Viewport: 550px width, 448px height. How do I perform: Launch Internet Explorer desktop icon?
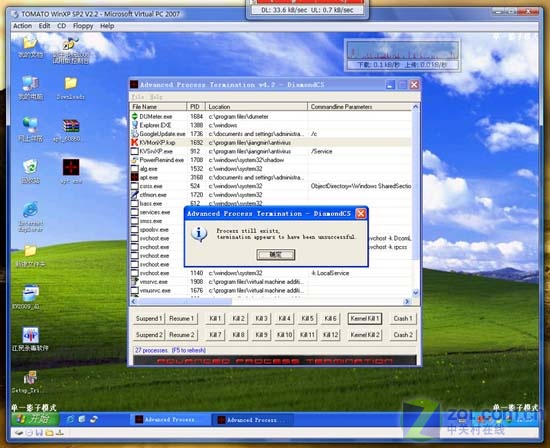pos(31,210)
